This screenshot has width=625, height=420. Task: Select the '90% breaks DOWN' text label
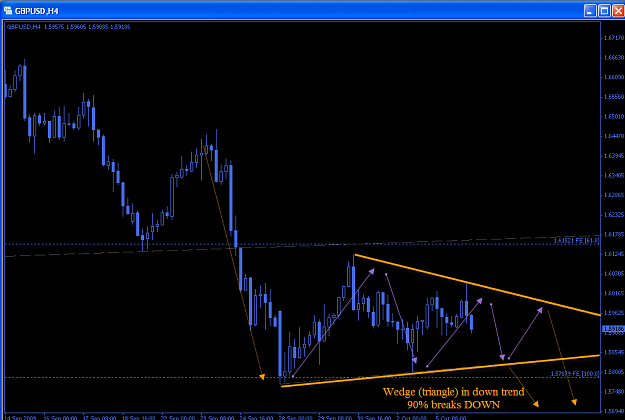(453, 405)
